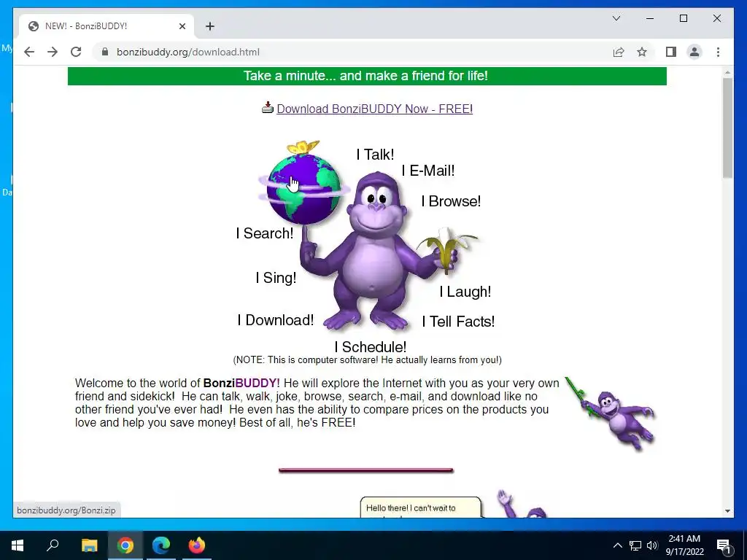Open the clock showing 2:41 AM
Image resolution: width=747 pixels, height=560 pixels.
pyautogui.click(x=684, y=545)
